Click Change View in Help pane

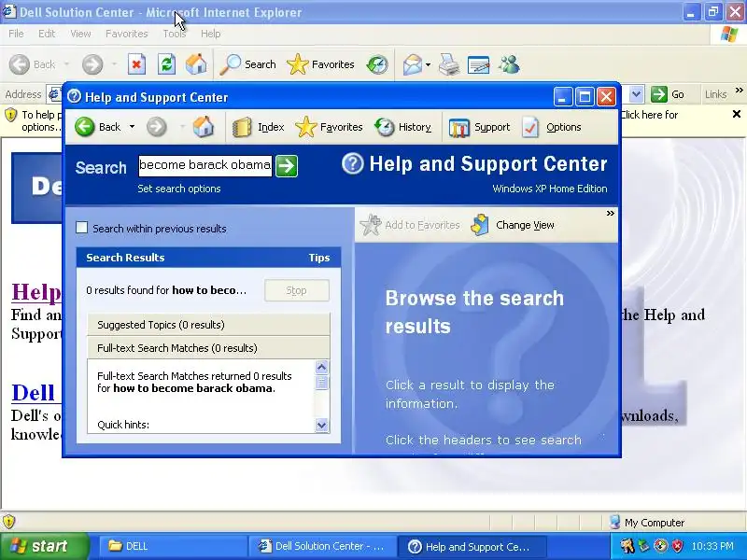(513, 225)
